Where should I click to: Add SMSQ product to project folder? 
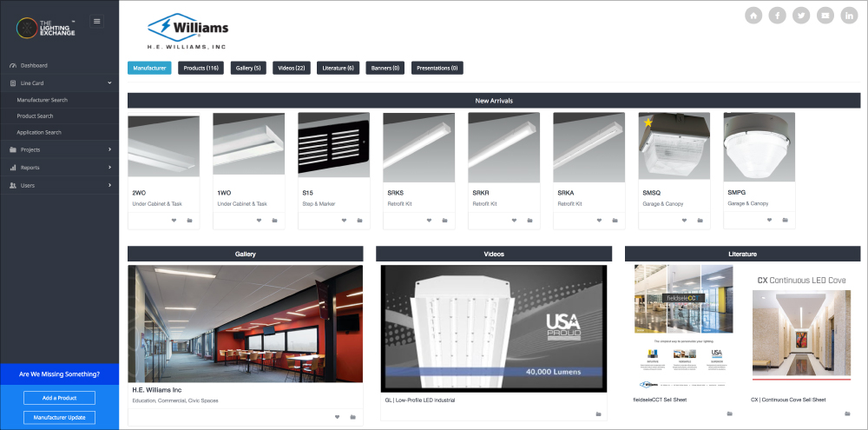point(700,221)
